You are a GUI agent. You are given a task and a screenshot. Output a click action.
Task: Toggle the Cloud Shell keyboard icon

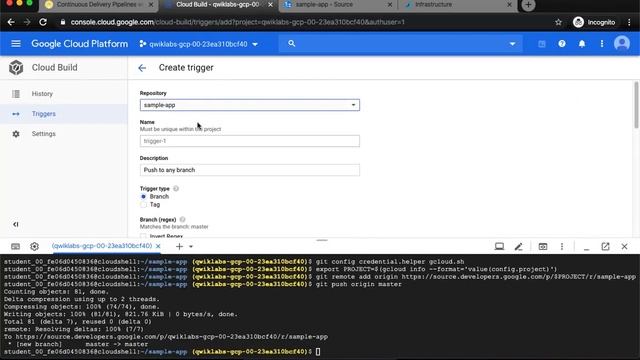(x=16, y=246)
